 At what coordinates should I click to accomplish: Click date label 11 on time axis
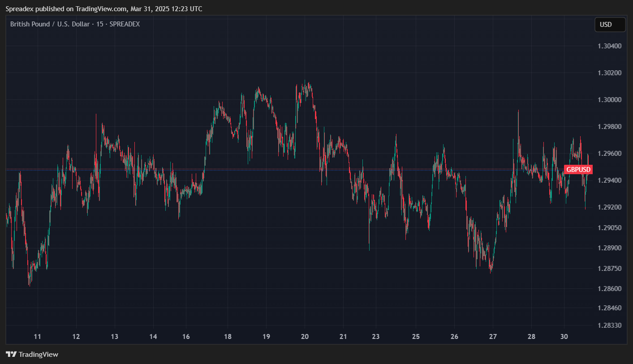pyautogui.click(x=38, y=337)
